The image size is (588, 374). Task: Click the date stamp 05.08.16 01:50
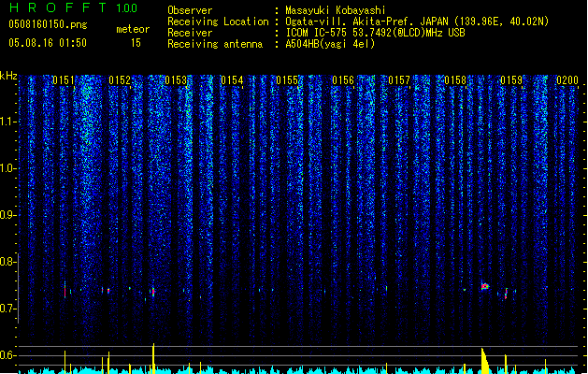click(x=48, y=43)
